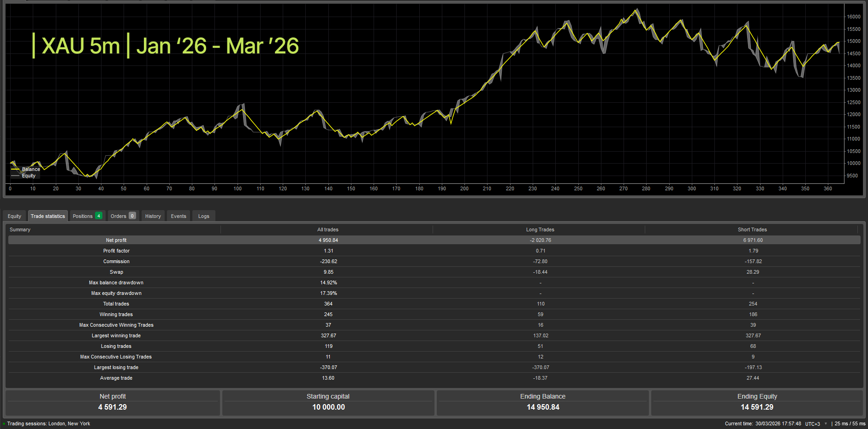This screenshot has width=868, height=429.
Task: Select the Ending Balance summary card
Action: (x=543, y=402)
